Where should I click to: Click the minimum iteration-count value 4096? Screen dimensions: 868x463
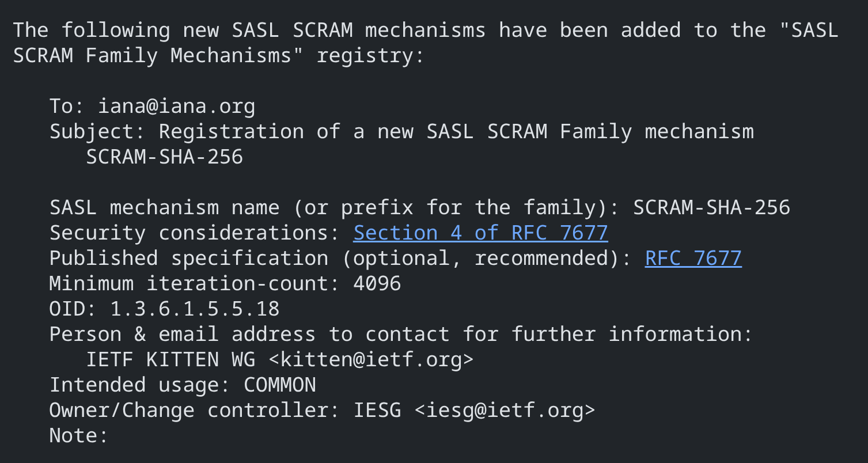377,283
